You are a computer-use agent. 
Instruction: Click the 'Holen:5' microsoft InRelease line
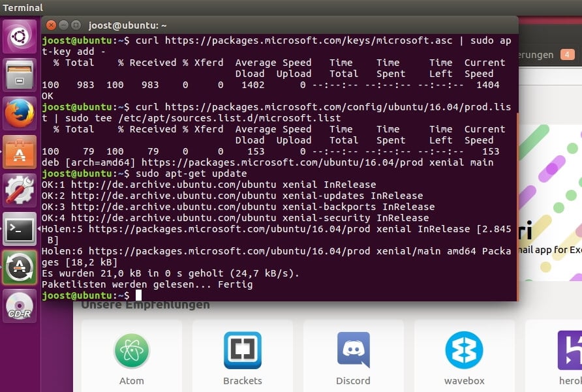click(x=276, y=234)
